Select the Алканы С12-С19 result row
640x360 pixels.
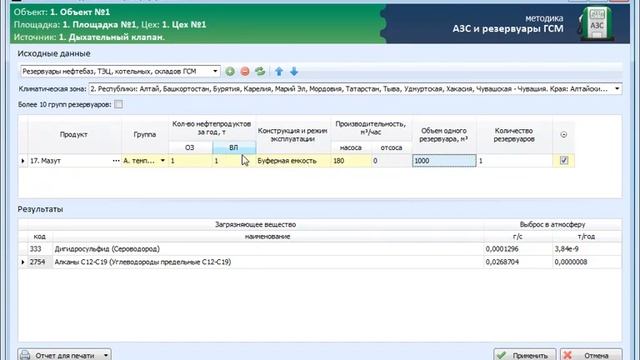[320, 262]
